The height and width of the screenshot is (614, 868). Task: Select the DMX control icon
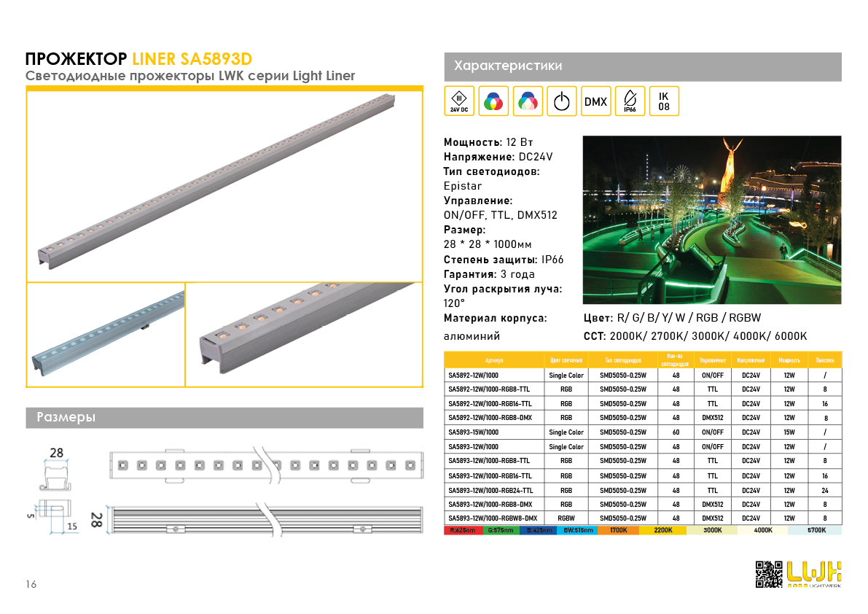coord(595,101)
